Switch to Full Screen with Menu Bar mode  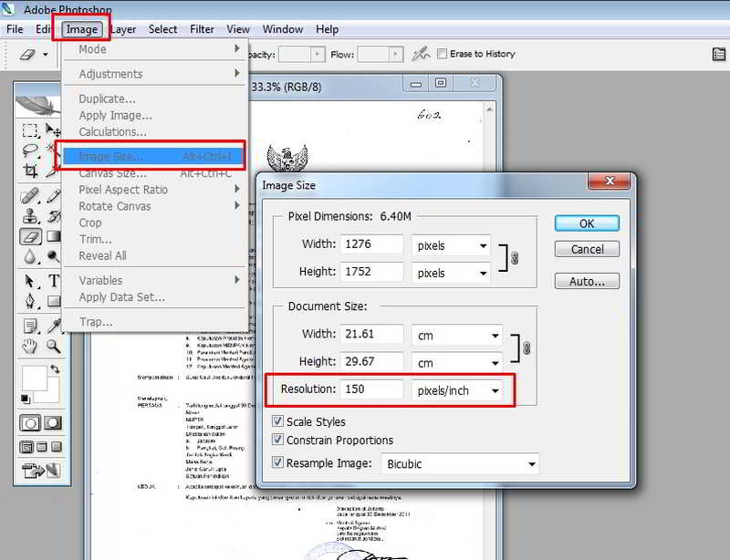tap(42, 447)
